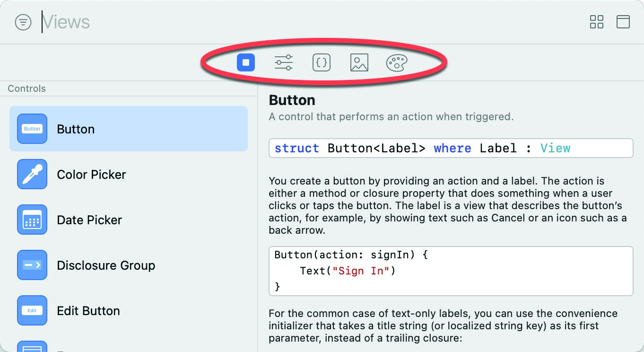
Task: Click the Button heading in detail pane
Action: (x=292, y=100)
